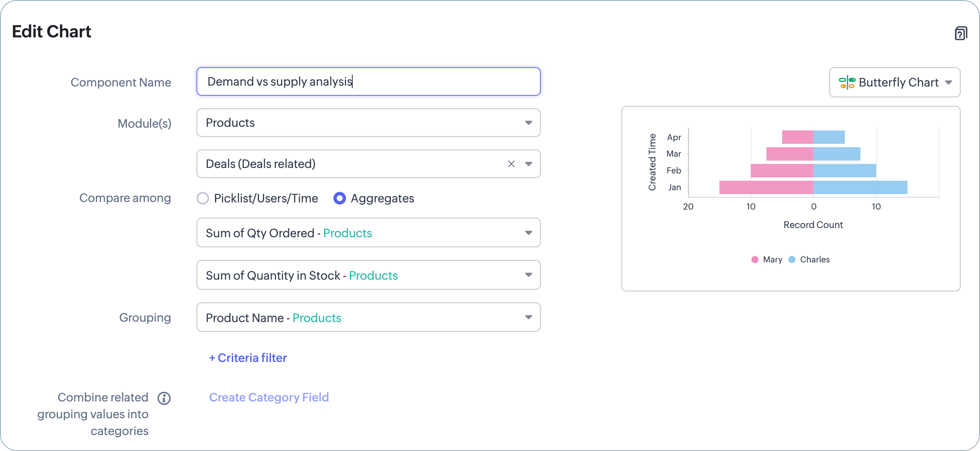This screenshot has width=980, height=451.
Task: Open the help guide icon
Action: coord(961,33)
